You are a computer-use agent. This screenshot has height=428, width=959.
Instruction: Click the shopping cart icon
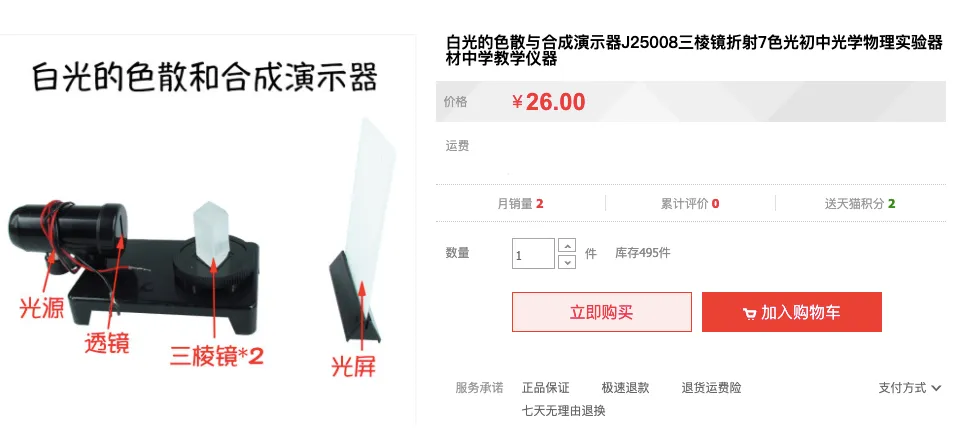click(749, 314)
